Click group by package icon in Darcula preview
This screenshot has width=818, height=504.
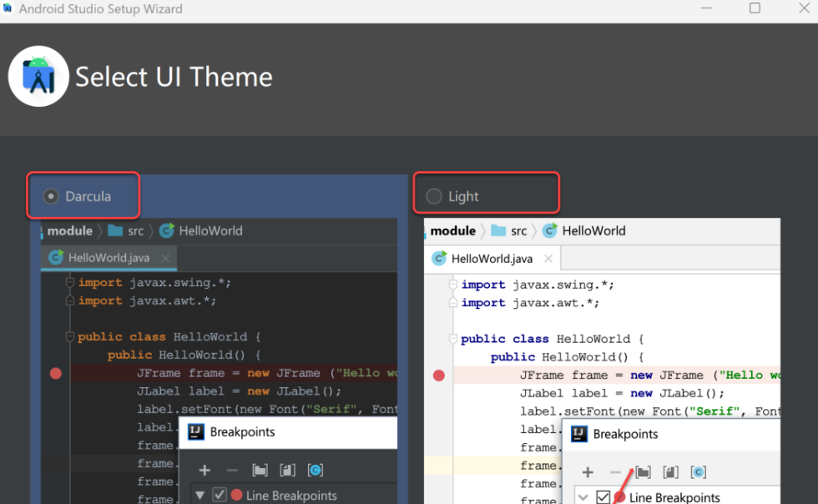pos(260,470)
